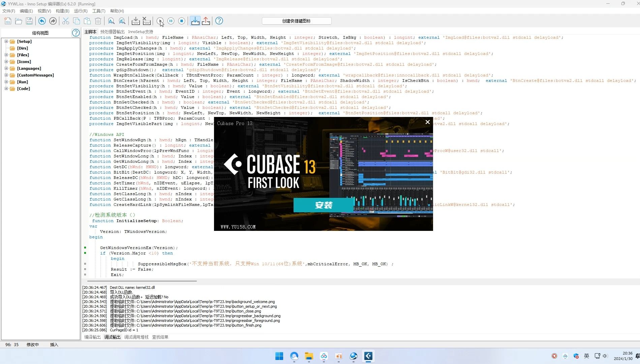The width and height of the screenshot is (640, 364).
Task: Save the script with the floppy icon
Action: (29, 21)
